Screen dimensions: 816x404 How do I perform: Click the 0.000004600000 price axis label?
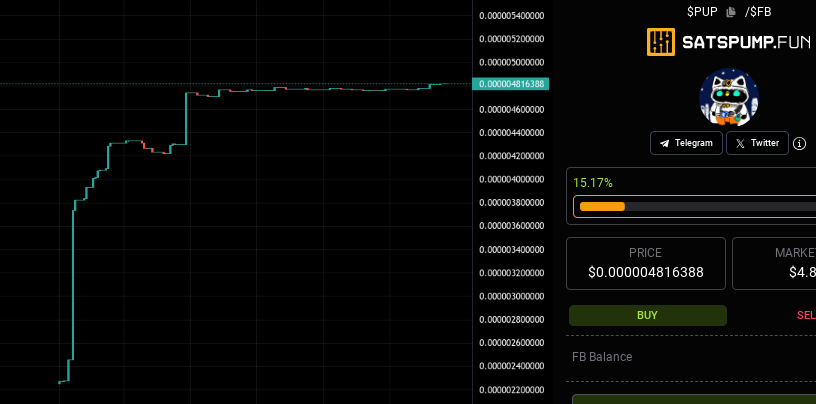coord(512,109)
